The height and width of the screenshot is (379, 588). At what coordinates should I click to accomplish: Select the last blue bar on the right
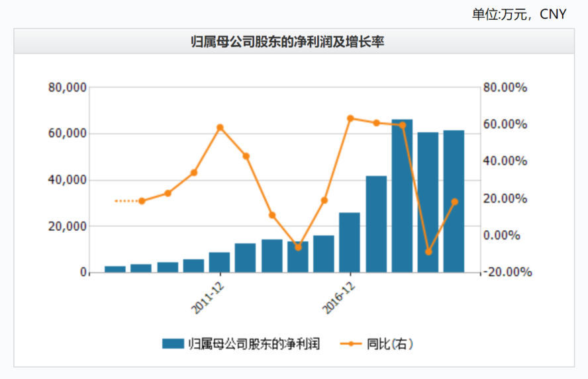coord(454,201)
